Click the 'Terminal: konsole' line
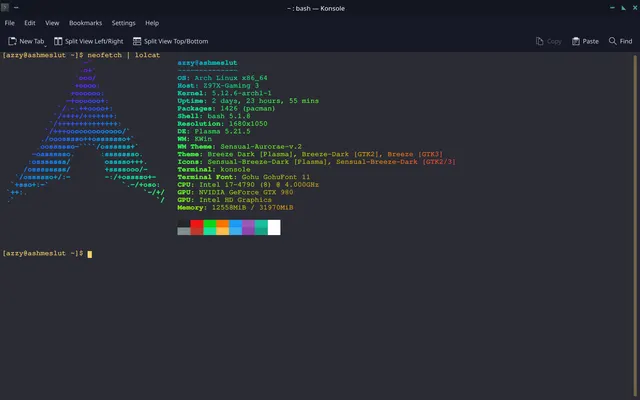Image resolution: width=640 pixels, height=400 pixels. pos(214,169)
